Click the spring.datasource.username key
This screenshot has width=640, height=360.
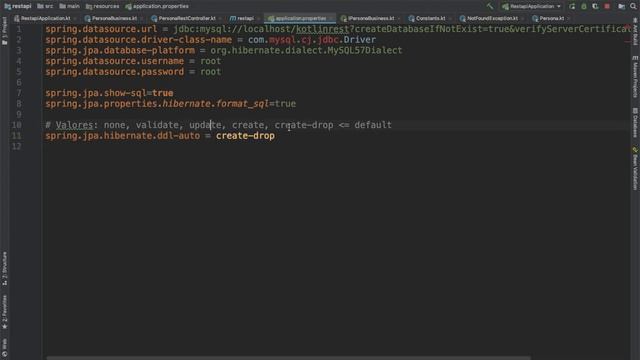click(x=114, y=61)
